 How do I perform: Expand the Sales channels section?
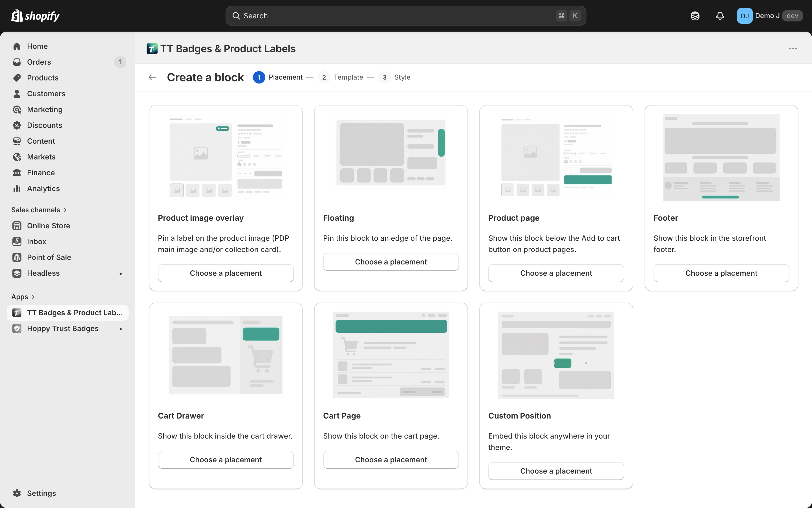click(x=39, y=210)
